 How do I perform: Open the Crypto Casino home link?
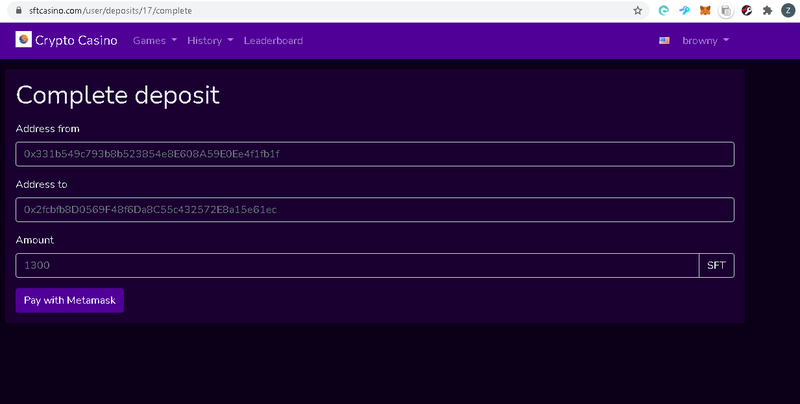click(66, 40)
